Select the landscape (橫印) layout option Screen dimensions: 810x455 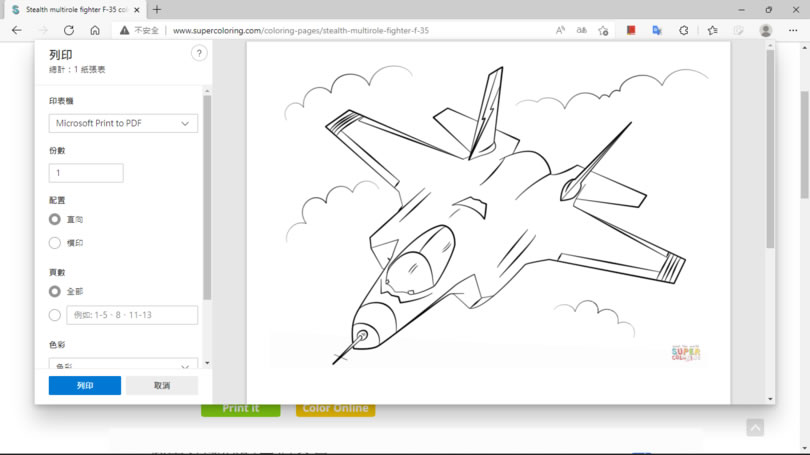55,243
